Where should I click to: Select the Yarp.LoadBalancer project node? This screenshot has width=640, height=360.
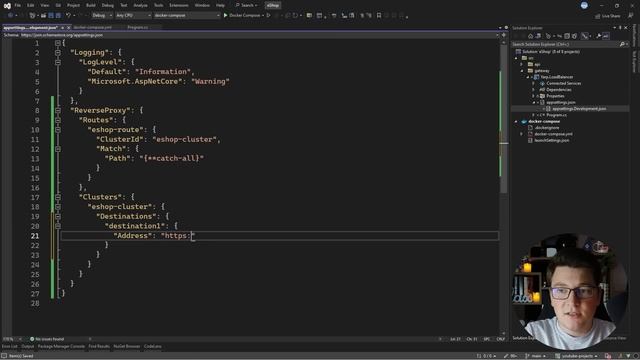[557, 77]
